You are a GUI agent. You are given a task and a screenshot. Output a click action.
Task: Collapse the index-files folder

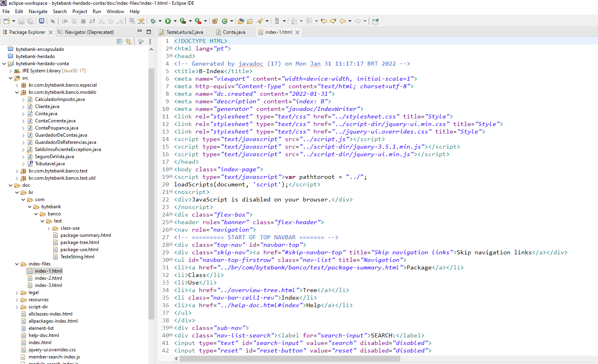tap(17, 264)
